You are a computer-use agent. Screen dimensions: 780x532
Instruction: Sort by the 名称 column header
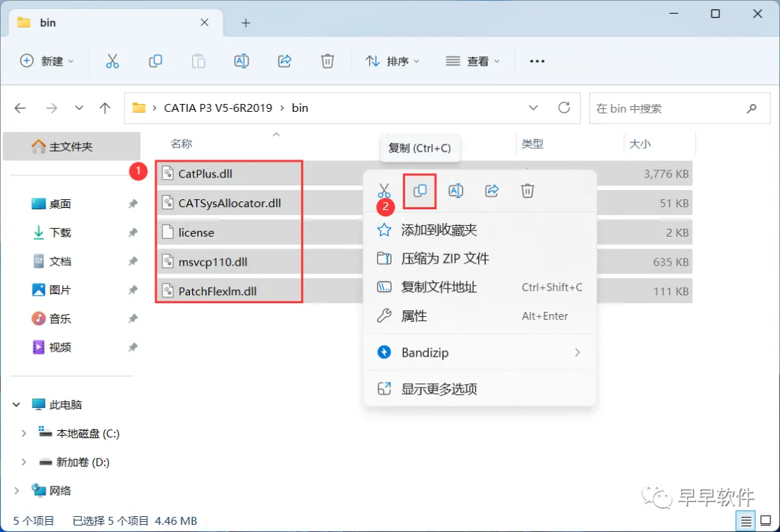coord(181,144)
